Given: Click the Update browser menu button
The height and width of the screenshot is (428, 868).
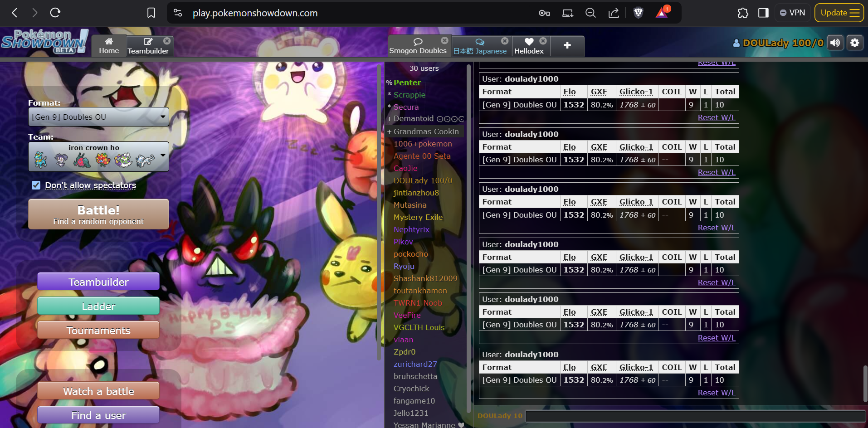Looking at the screenshot, I should tap(839, 13).
